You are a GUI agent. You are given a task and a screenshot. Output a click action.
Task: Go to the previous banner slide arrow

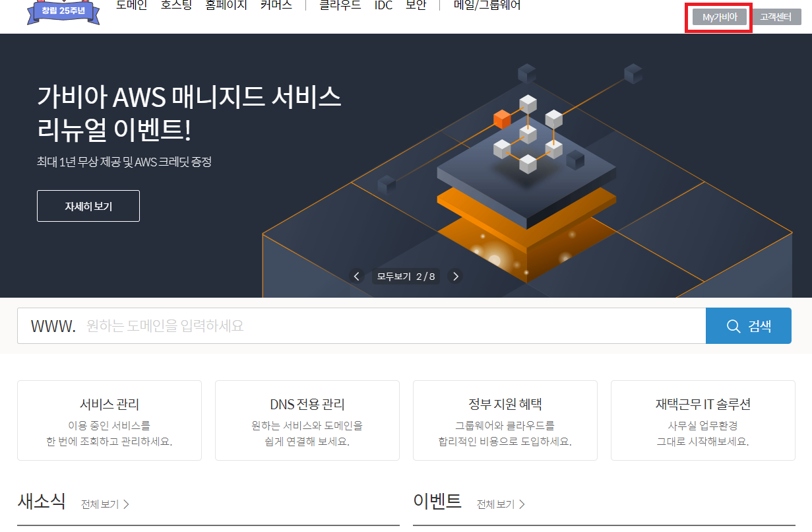coord(357,276)
